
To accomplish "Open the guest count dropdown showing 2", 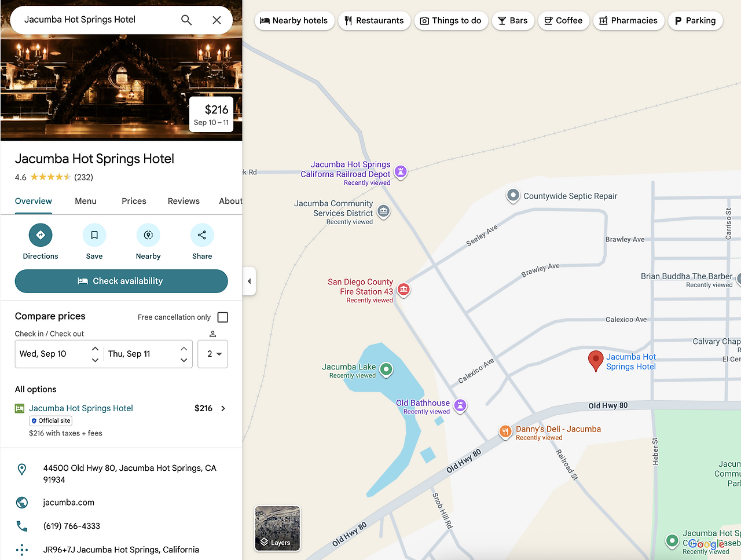I will click(x=213, y=354).
